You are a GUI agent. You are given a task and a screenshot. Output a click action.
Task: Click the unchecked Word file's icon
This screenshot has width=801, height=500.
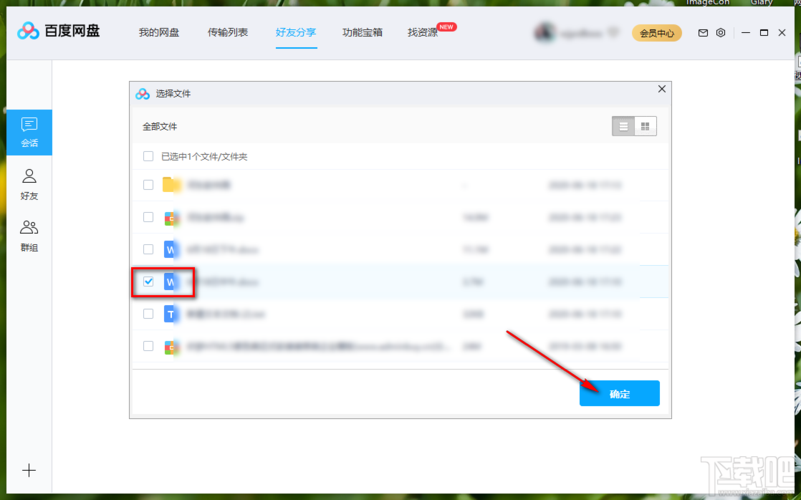pos(171,249)
